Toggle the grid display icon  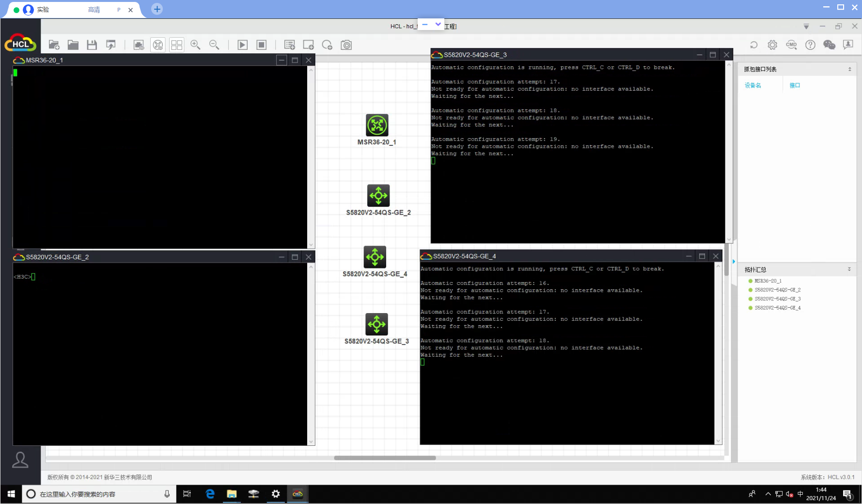click(177, 45)
